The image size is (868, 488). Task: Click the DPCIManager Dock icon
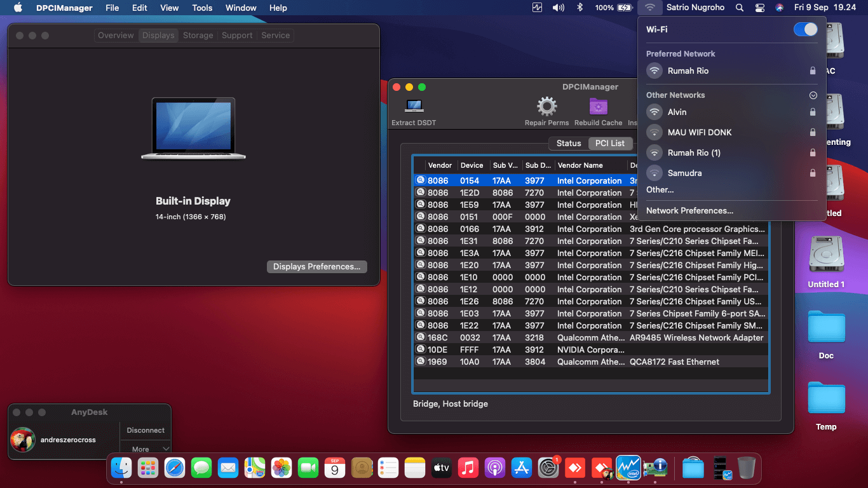(655, 468)
